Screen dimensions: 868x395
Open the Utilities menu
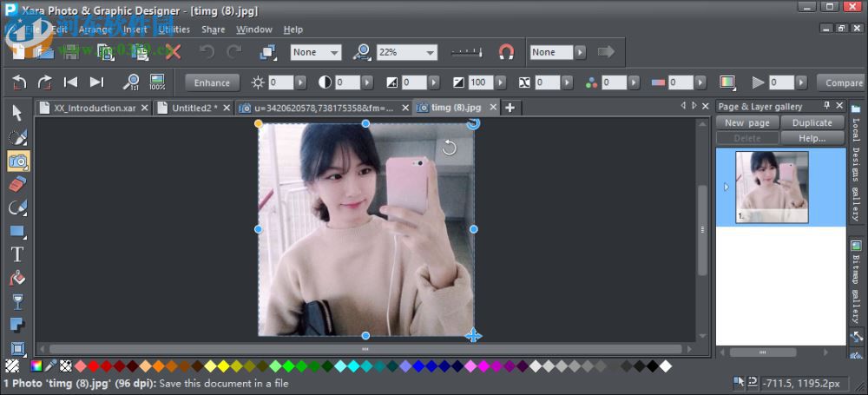pos(174,30)
